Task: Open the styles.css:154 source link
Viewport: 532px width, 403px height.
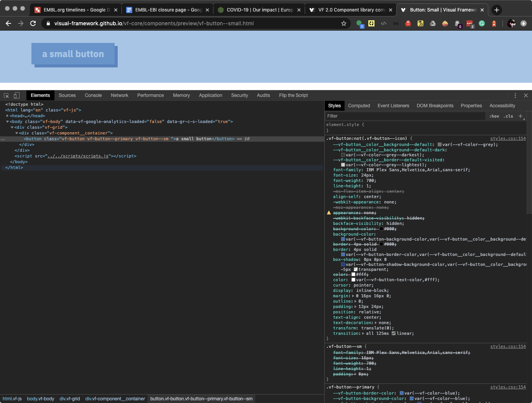Action: click(508, 138)
